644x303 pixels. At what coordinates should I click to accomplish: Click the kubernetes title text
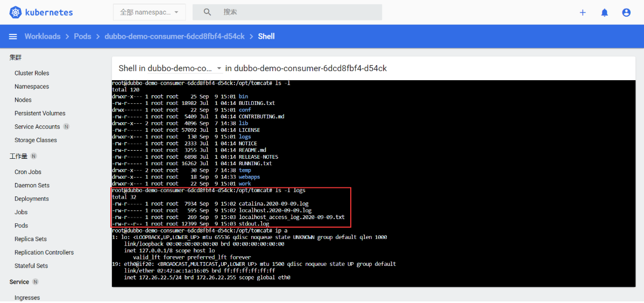(x=49, y=12)
